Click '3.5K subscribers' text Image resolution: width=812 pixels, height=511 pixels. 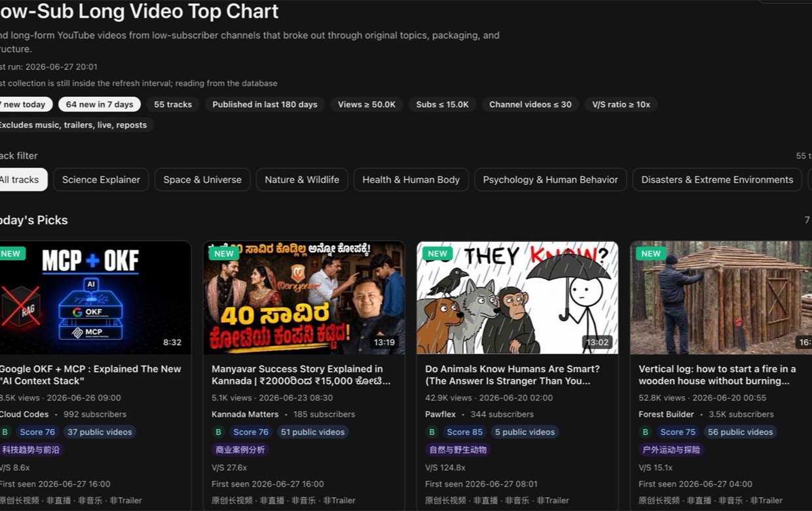[x=741, y=414]
